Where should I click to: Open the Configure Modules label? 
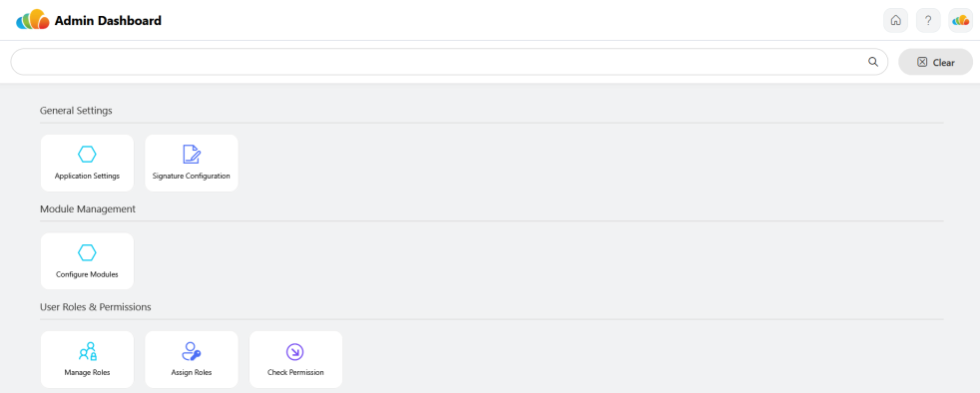[x=87, y=274]
